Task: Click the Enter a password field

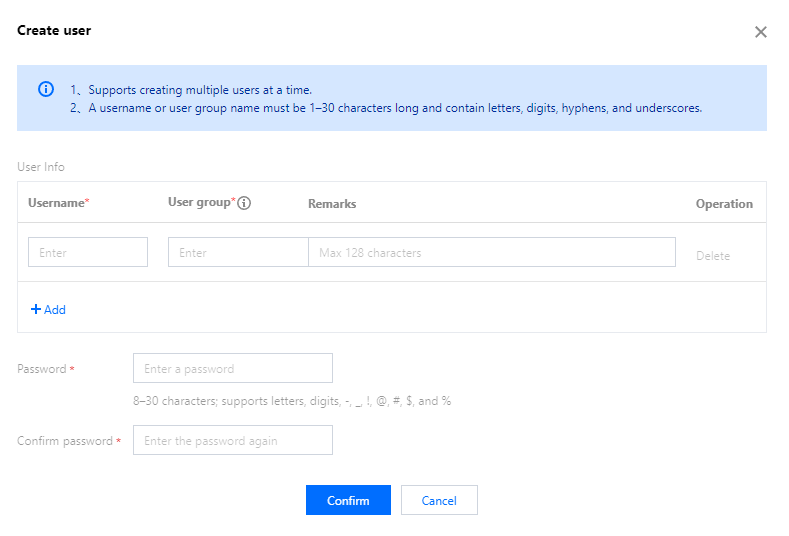Action: [232, 368]
